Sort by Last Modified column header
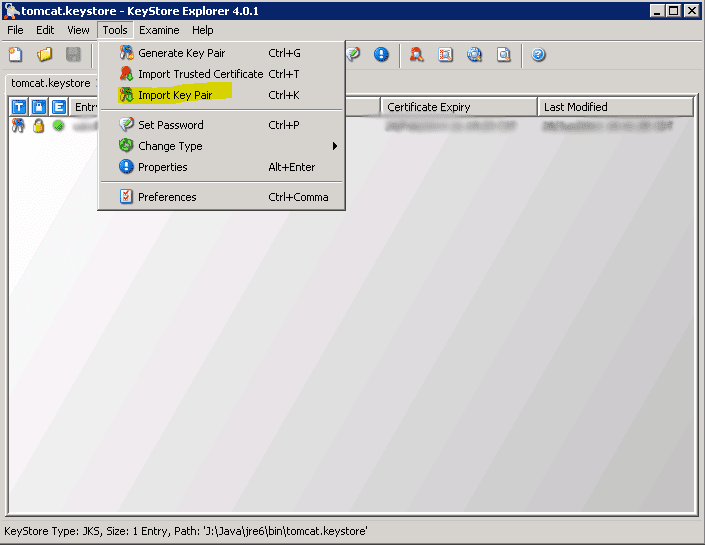Screen dimensions: 705x545 click(x=616, y=107)
